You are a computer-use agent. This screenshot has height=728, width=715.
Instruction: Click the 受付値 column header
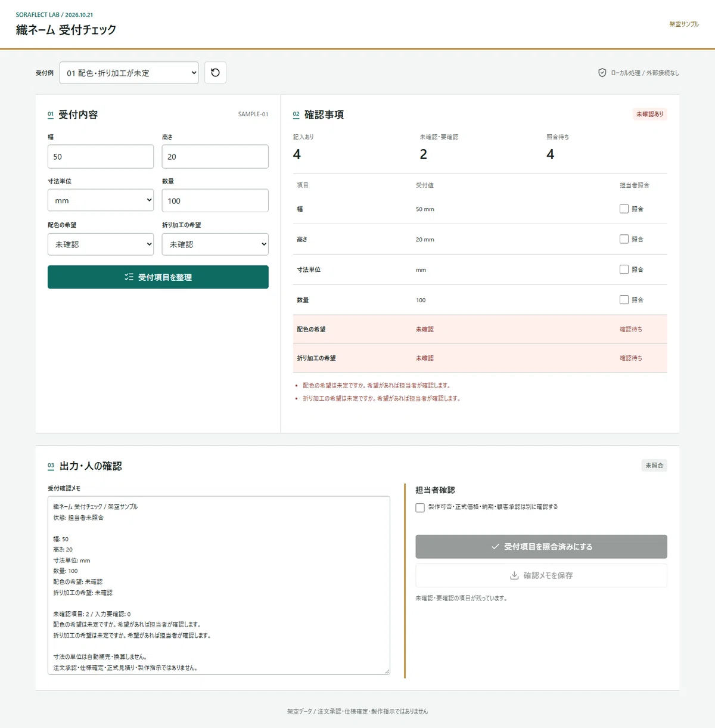click(425, 185)
